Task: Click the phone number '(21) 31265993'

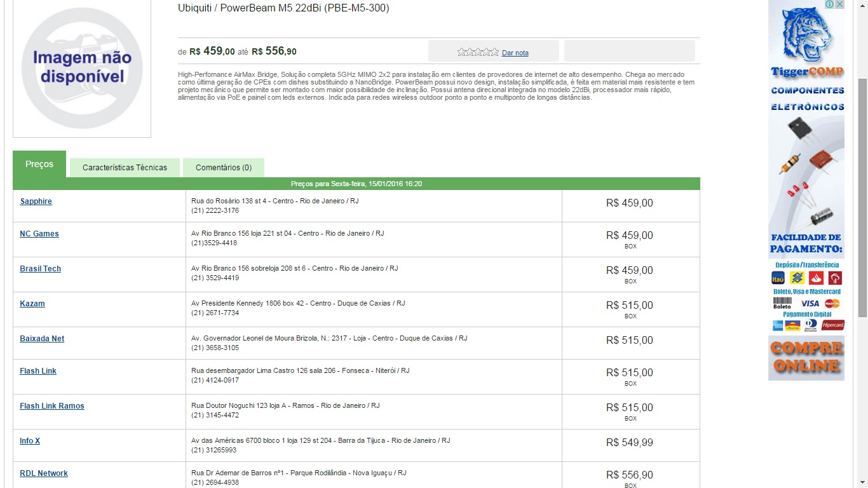Action: click(x=214, y=450)
